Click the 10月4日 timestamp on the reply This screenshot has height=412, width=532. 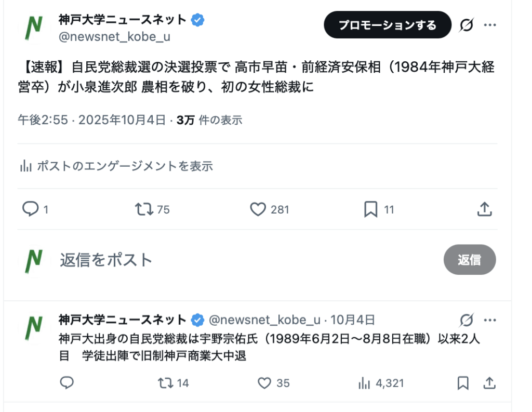[x=352, y=320]
